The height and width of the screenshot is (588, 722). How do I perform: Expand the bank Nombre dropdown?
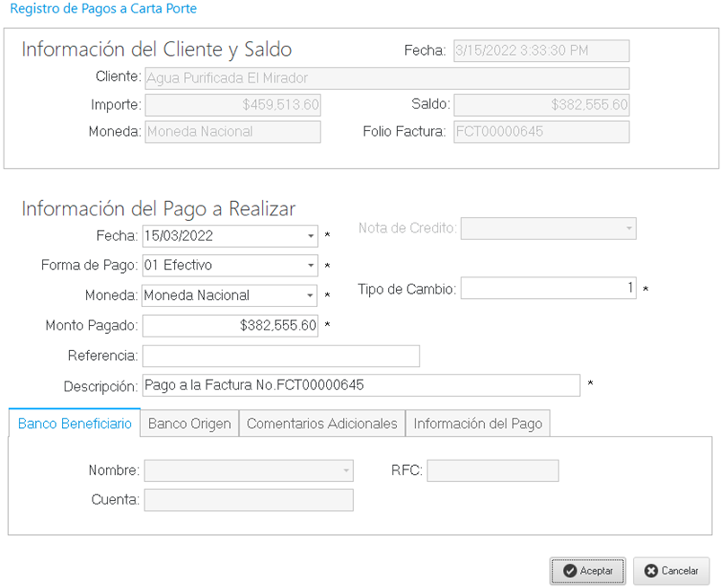[x=347, y=470]
